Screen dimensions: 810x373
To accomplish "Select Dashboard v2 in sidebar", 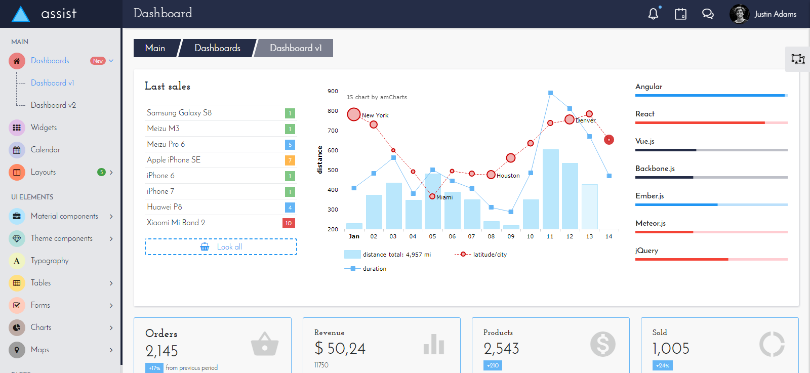I will pos(53,105).
